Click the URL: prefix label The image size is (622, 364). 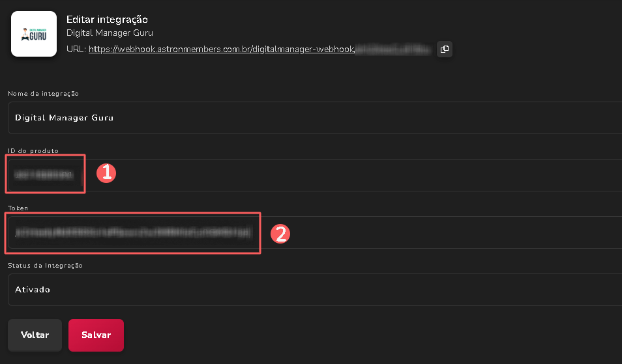coord(76,49)
